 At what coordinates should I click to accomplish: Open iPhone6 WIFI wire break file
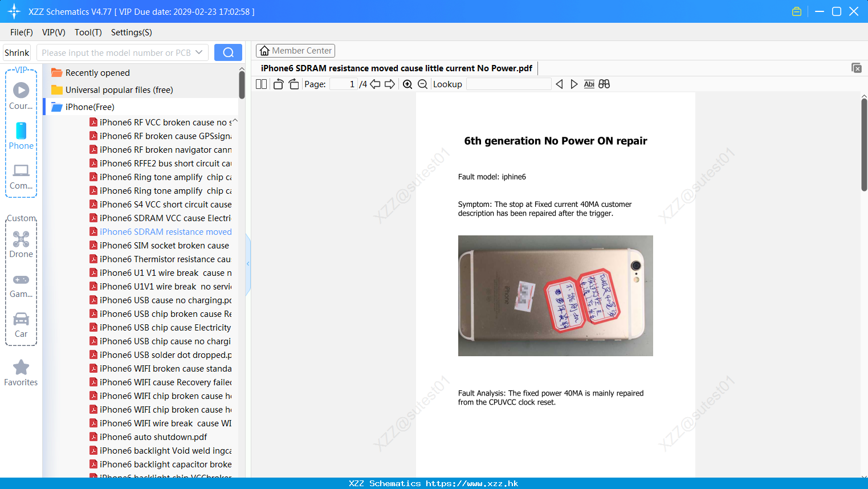(x=161, y=423)
